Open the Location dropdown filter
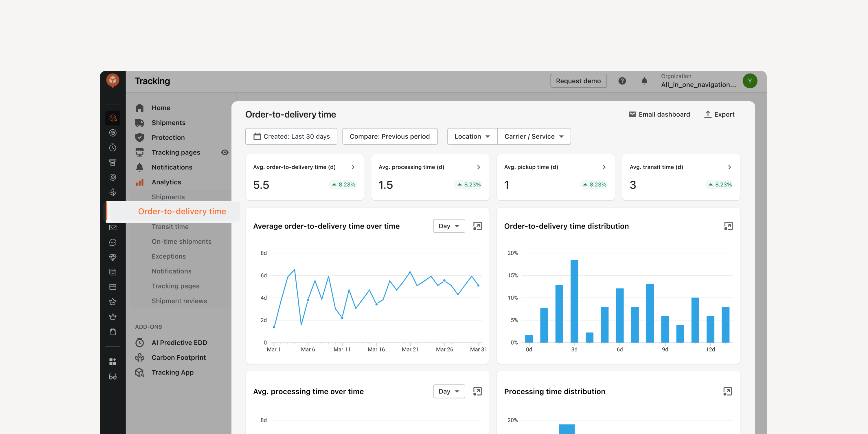The image size is (868, 434). (472, 136)
